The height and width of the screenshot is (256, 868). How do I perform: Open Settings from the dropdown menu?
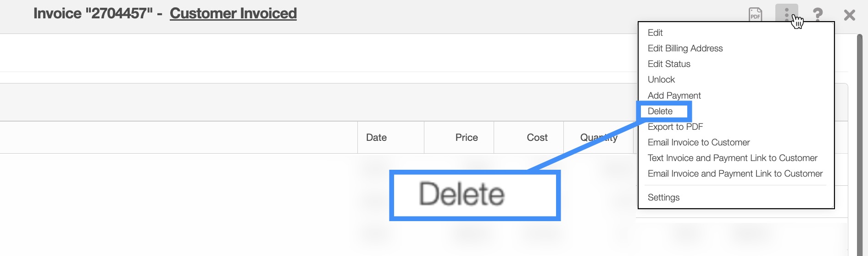[x=663, y=197]
